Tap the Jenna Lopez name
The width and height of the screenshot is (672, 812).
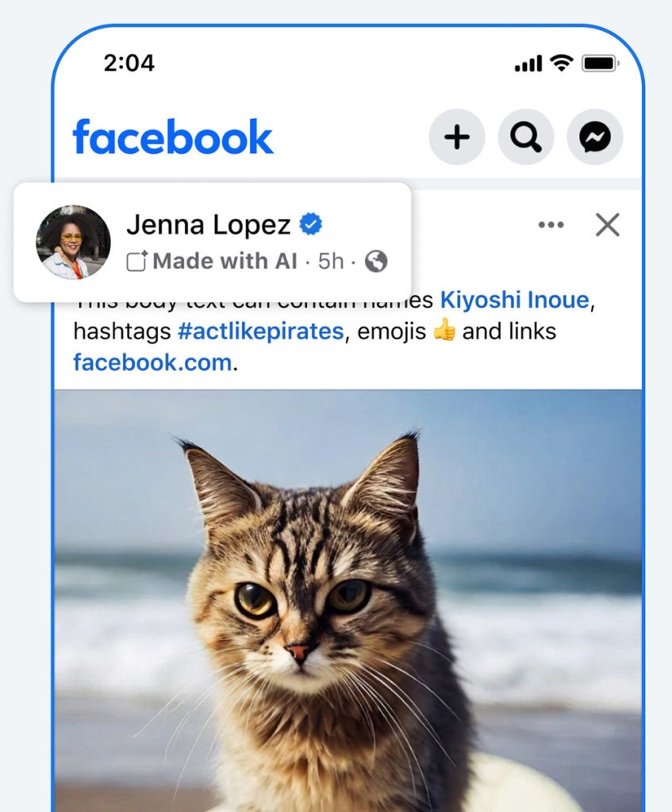(x=209, y=224)
